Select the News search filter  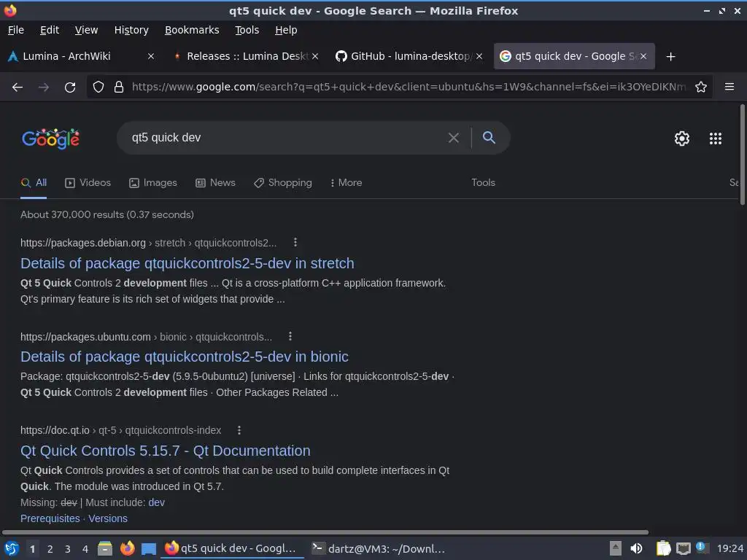[215, 183]
